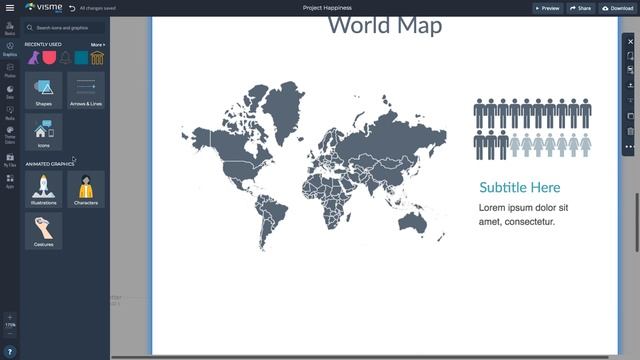Viewport: 640px width, 360px height.
Task: Click the text T icon in right panel
Action: 630,100
